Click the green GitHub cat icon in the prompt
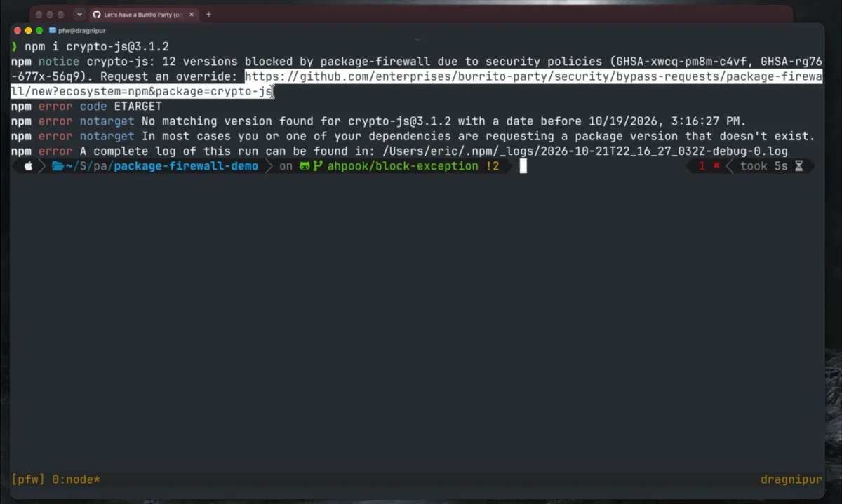The image size is (842, 504). [305, 166]
